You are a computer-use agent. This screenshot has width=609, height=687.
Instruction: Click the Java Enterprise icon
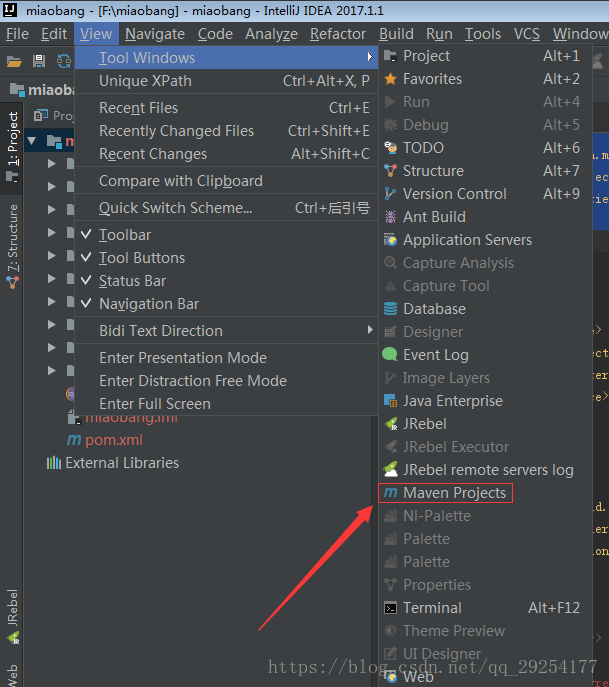pos(390,400)
